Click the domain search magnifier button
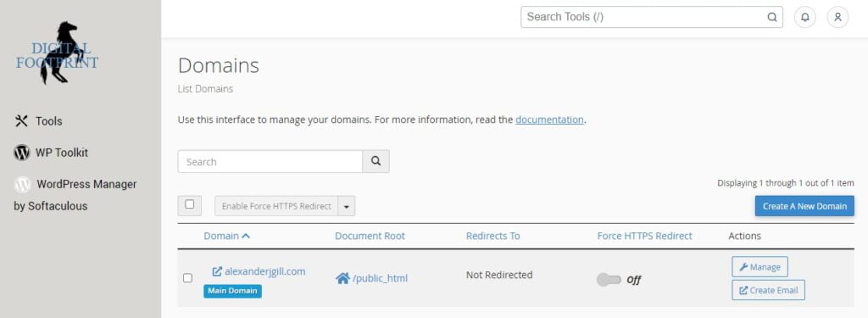 coord(376,161)
